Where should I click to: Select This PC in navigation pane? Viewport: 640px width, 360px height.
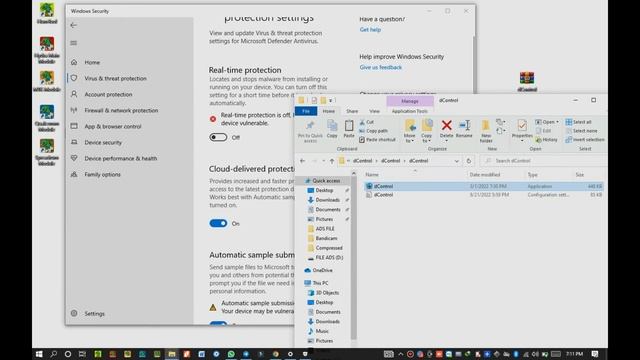(x=320, y=283)
